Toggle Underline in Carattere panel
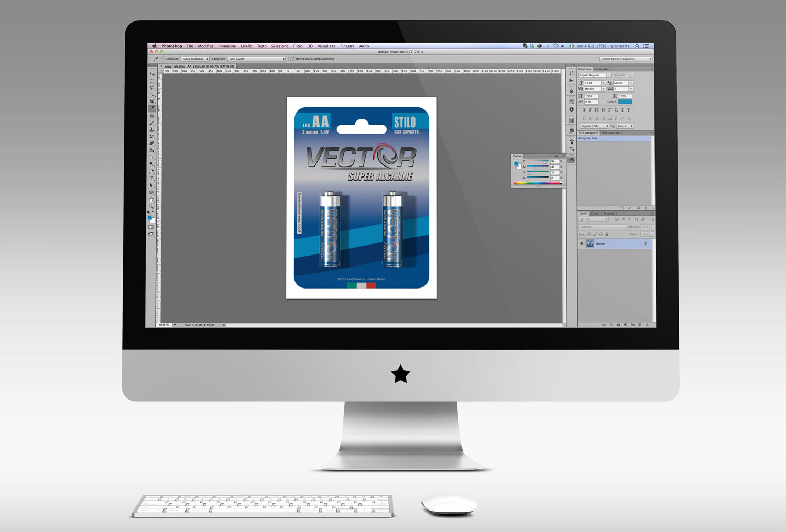The width and height of the screenshot is (786, 532). (x=623, y=110)
